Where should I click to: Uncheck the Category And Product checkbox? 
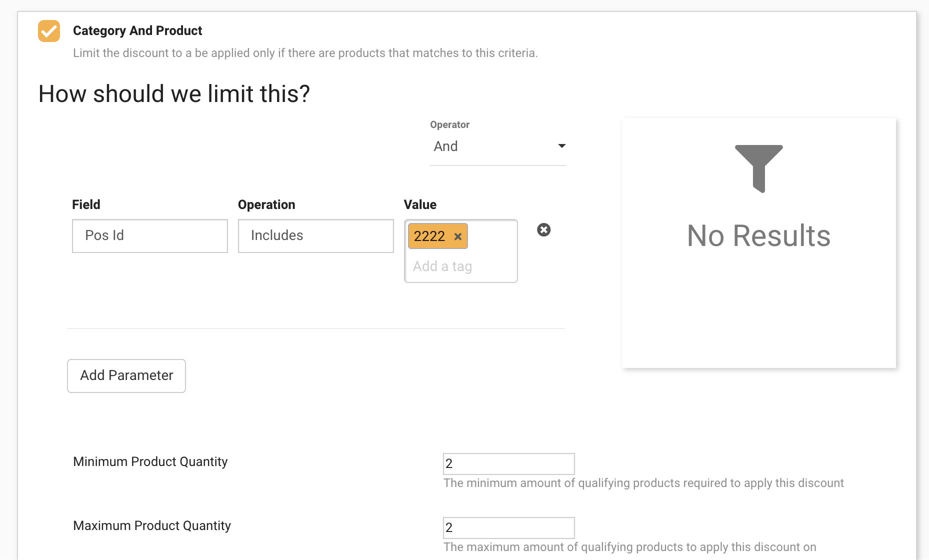tap(49, 31)
